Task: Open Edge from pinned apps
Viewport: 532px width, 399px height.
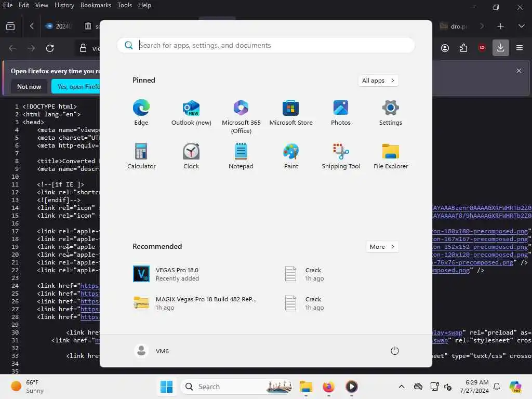Action: [x=141, y=112]
